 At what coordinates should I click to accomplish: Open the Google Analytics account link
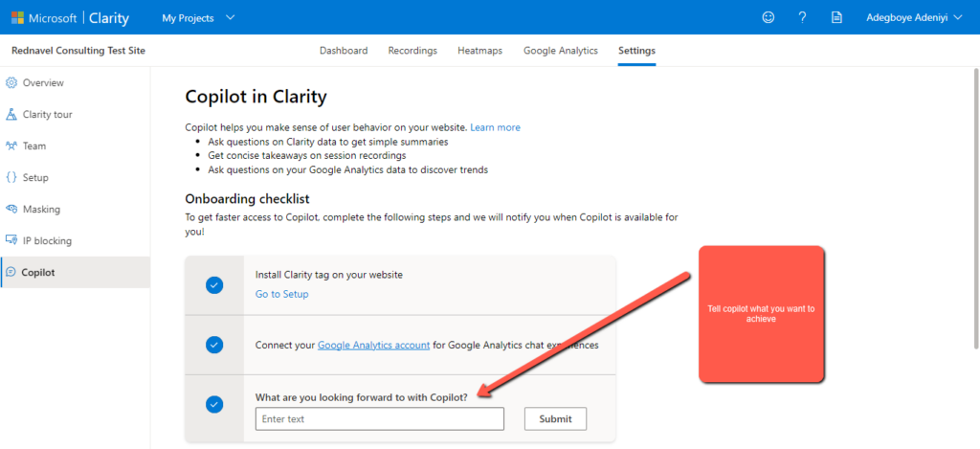point(374,345)
